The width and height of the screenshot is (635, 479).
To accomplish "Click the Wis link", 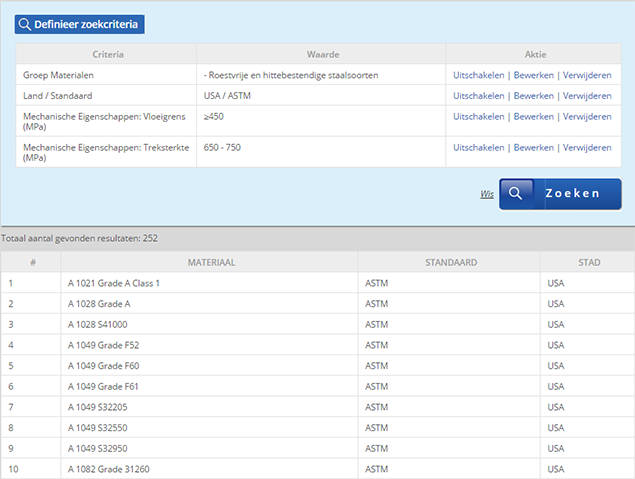I will (x=487, y=194).
